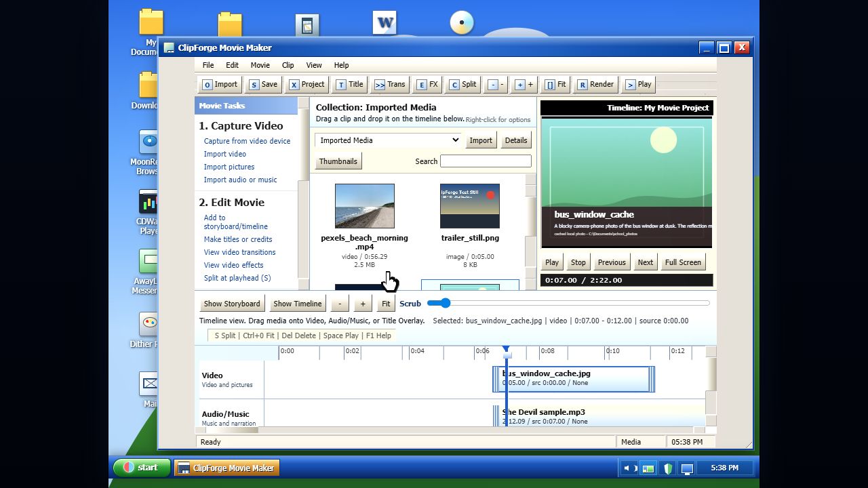Click View video effects link
Screen dimensions: 868x488
click(x=233, y=265)
